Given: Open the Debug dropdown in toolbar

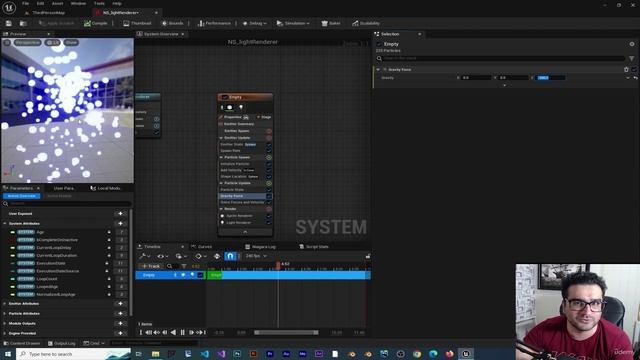Looking at the screenshot, I should [x=254, y=23].
